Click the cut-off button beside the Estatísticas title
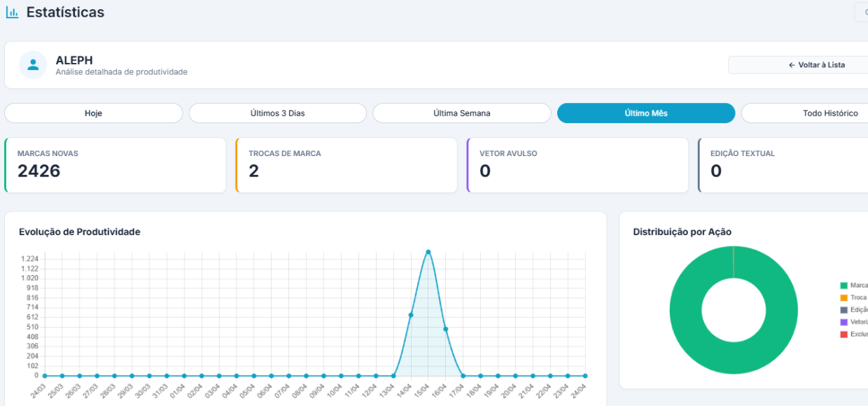Viewport: 868px width, 406px height. tap(862, 12)
